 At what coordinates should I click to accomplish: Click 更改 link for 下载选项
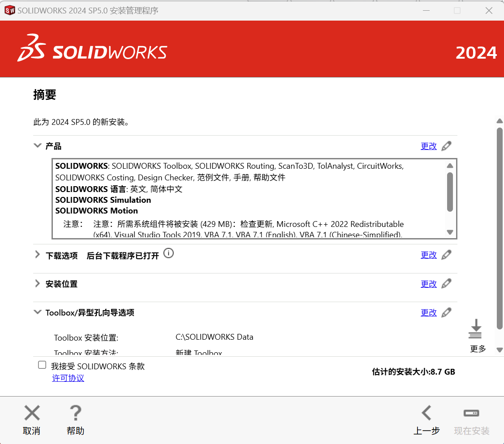click(429, 255)
